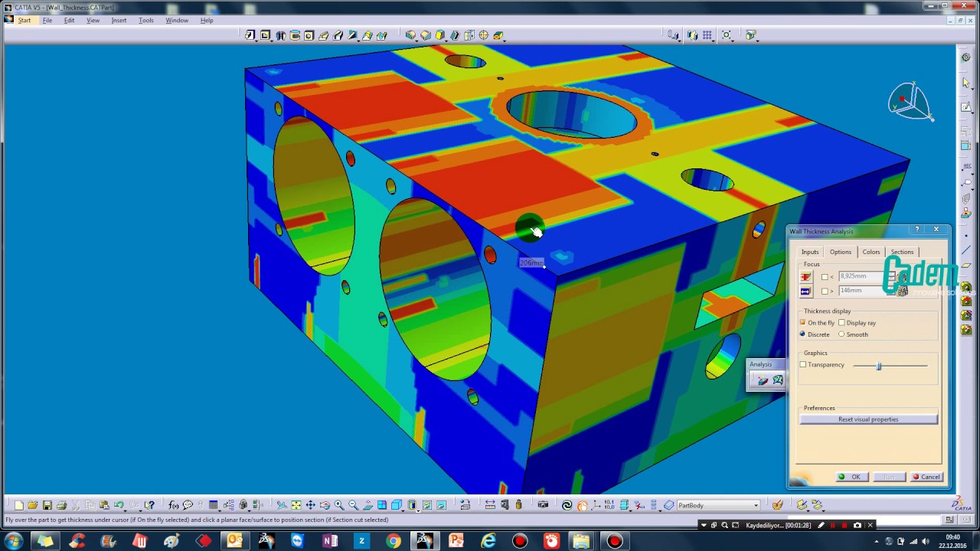Screen dimensions: 980x551
Task: Click the focus minimum thickness arrow icon
Action: [805, 276]
